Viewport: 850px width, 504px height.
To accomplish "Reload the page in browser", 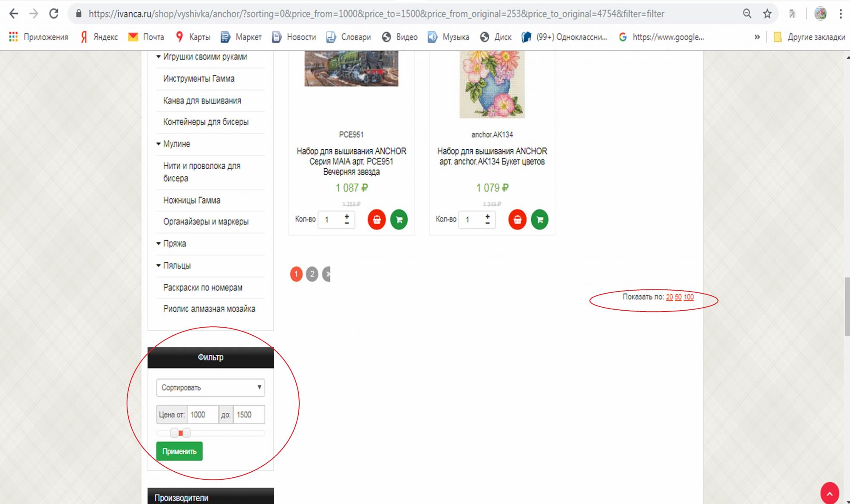I will (x=54, y=14).
